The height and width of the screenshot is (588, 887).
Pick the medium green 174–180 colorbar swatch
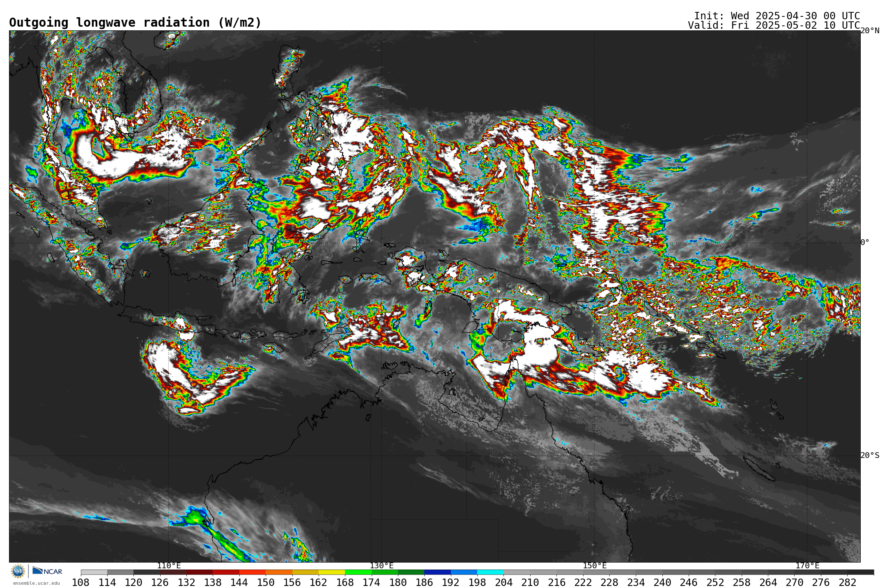click(x=384, y=572)
